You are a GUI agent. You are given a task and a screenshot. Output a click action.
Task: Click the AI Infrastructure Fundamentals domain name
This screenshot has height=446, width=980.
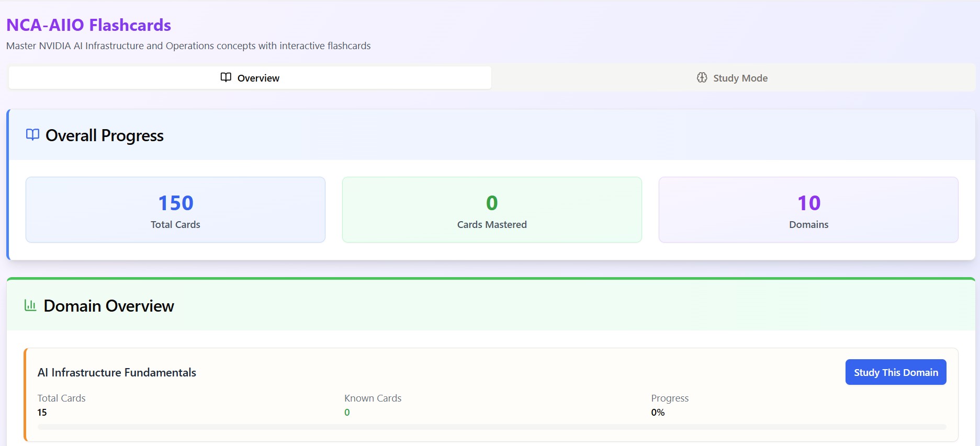click(117, 372)
